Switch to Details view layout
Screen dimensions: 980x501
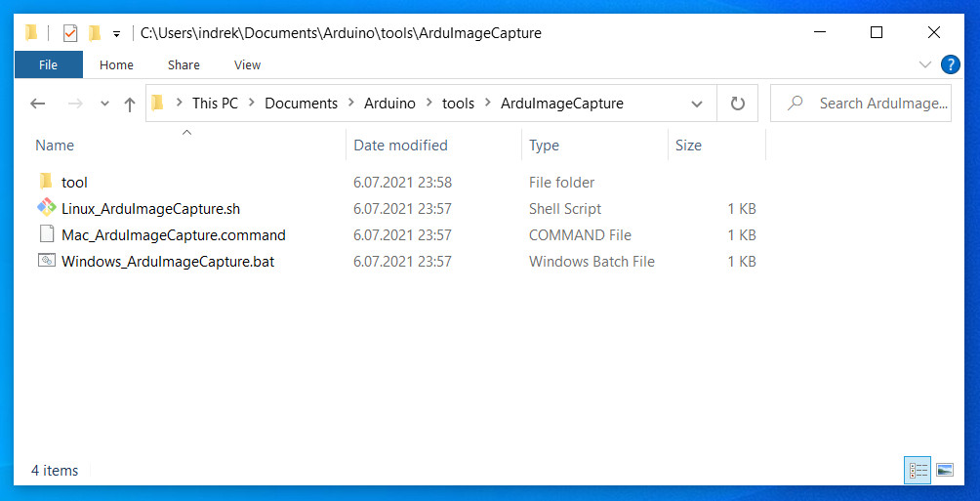(918, 470)
